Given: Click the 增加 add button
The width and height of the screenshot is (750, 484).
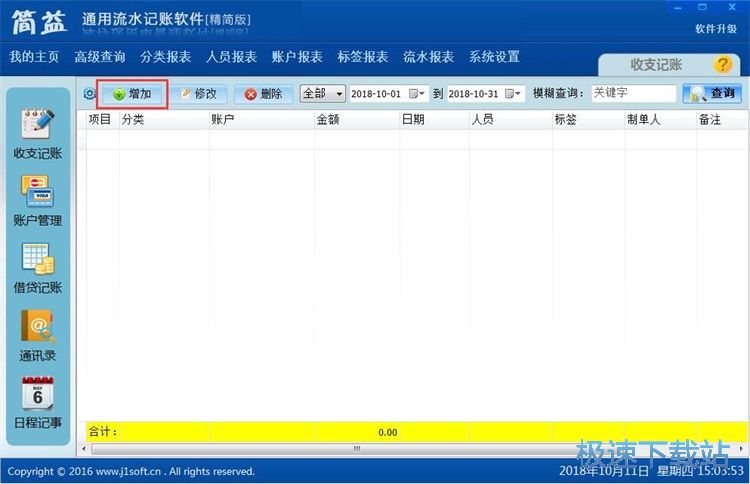Looking at the screenshot, I should click(132, 94).
